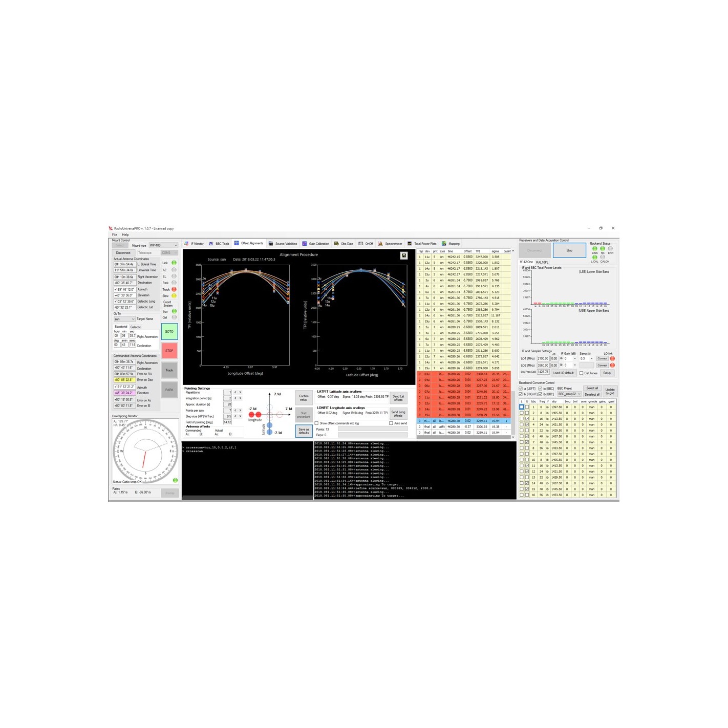728x728 pixels.
Task: Click the mount Disconnect button
Action: (x=123, y=253)
